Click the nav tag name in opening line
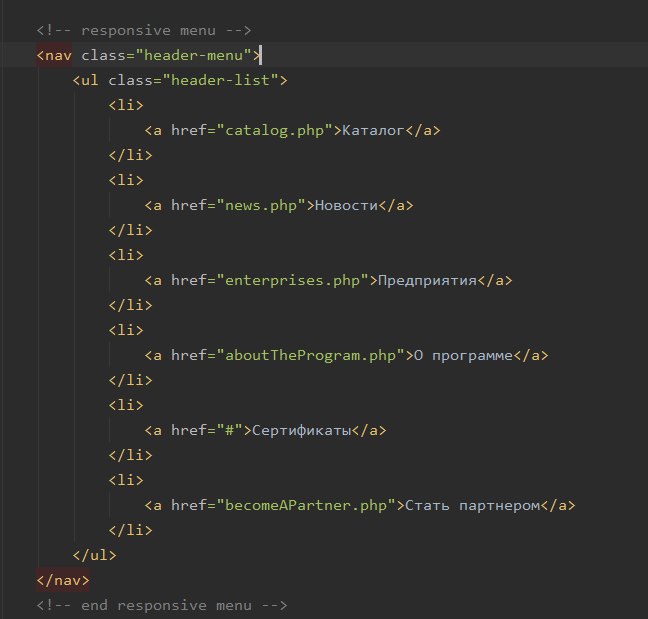 coord(58,55)
